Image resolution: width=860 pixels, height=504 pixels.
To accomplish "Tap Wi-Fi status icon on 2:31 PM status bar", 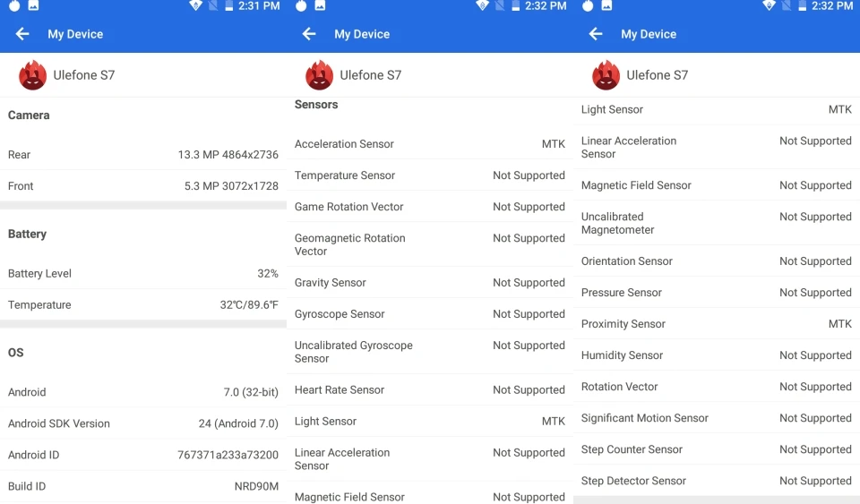I will [x=196, y=6].
